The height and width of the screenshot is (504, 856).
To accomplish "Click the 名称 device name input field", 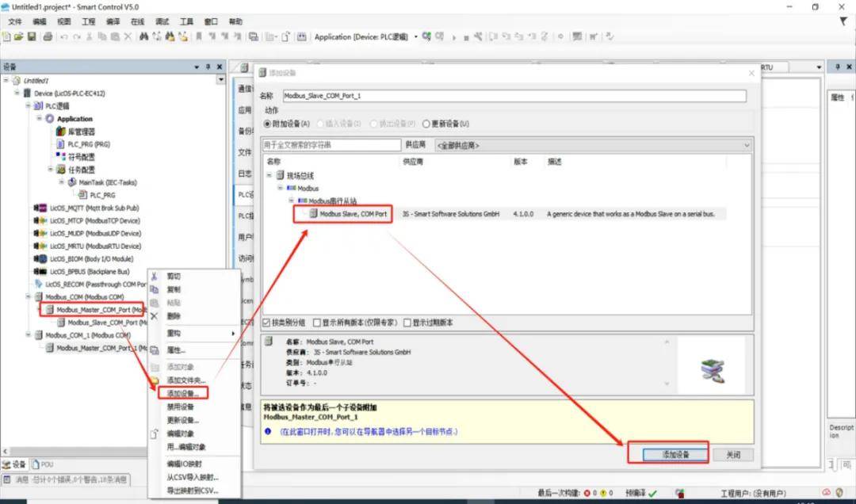I will (x=514, y=96).
